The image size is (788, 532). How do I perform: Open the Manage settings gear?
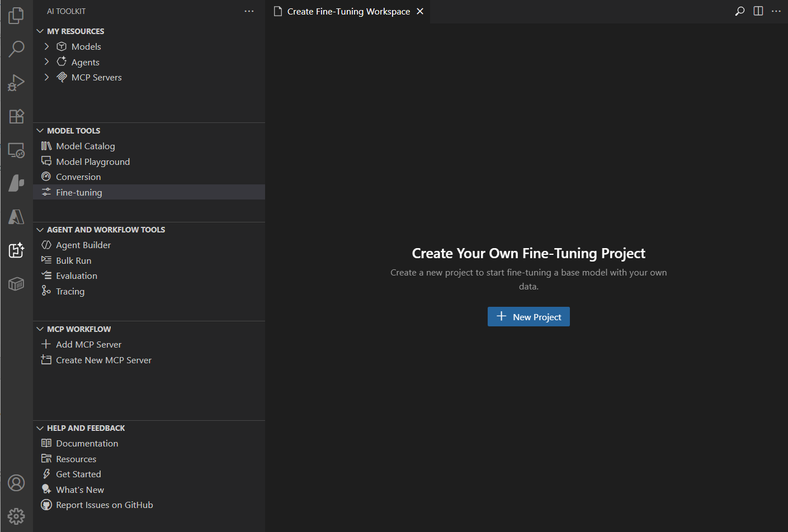coord(16,516)
